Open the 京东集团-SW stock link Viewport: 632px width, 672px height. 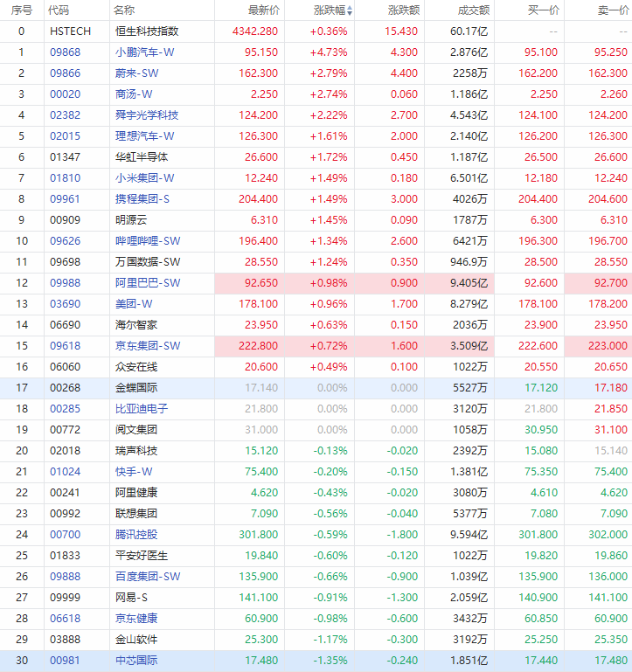click(148, 346)
